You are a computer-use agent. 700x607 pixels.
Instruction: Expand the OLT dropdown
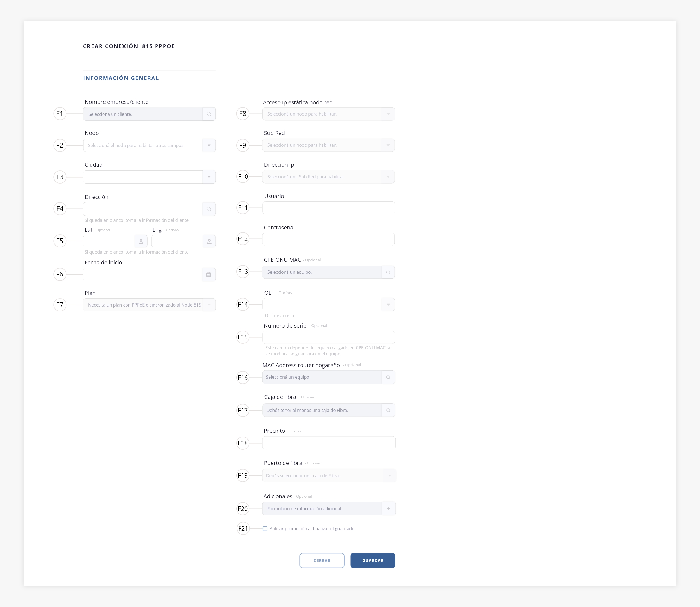[388, 305]
